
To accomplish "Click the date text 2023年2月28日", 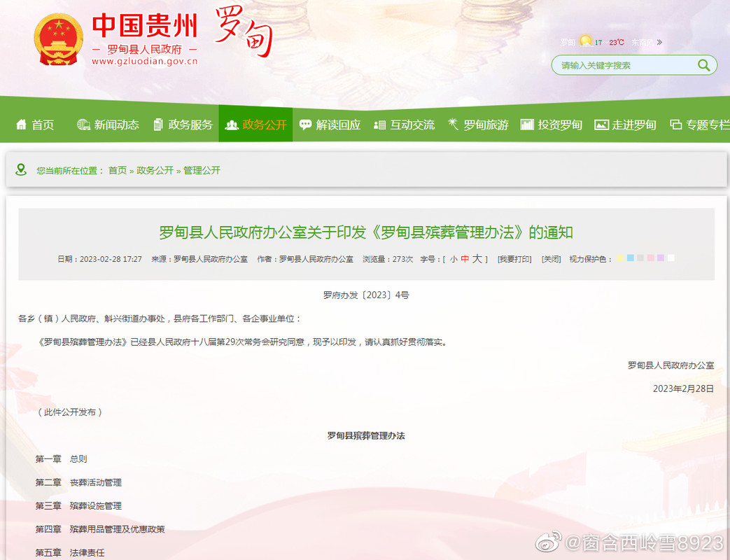I will pyautogui.click(x=683, y=388).
